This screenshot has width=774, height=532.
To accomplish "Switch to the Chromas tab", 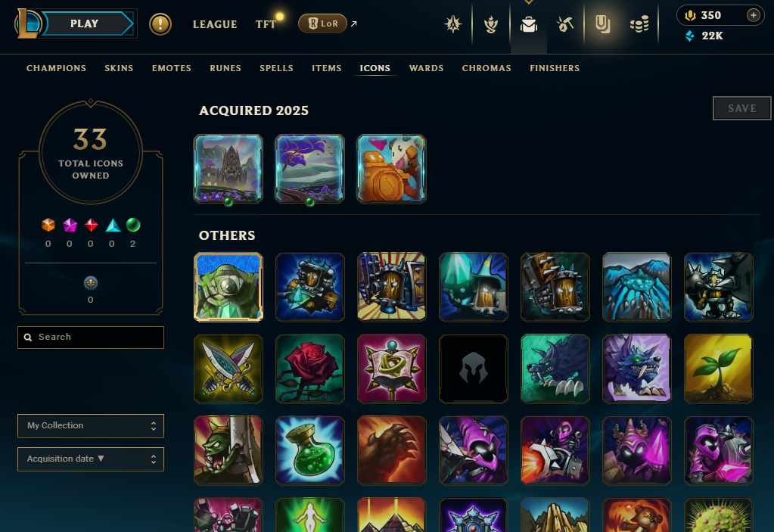I will [x=486, y=68].
